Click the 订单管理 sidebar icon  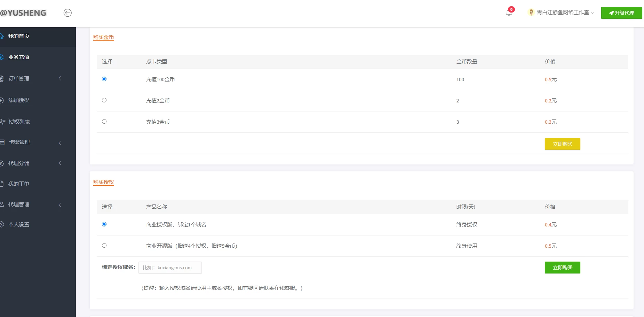click(2, 79)
